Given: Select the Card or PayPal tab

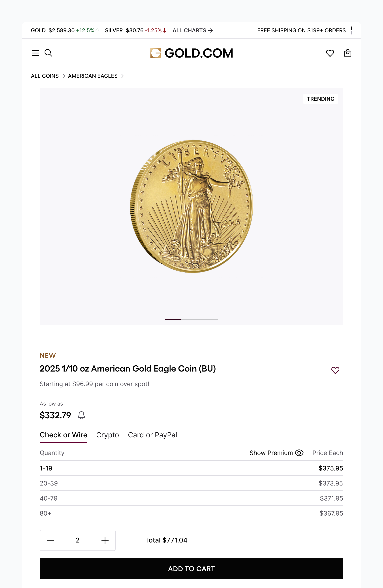Looking at the screenshot, I should point(152,435).
